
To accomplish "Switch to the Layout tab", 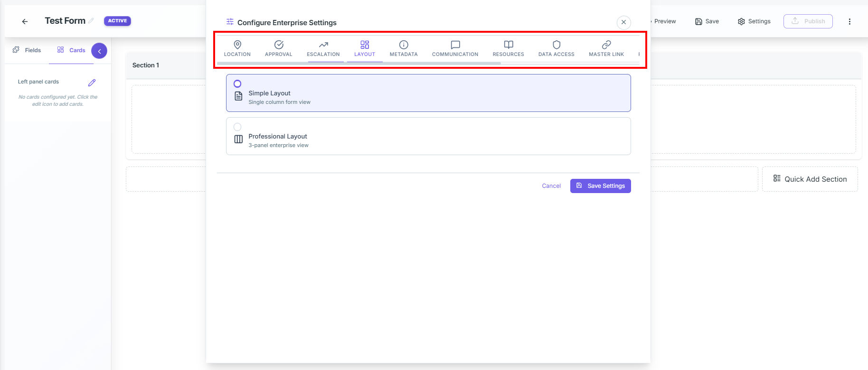I will [x=365, y=48].
